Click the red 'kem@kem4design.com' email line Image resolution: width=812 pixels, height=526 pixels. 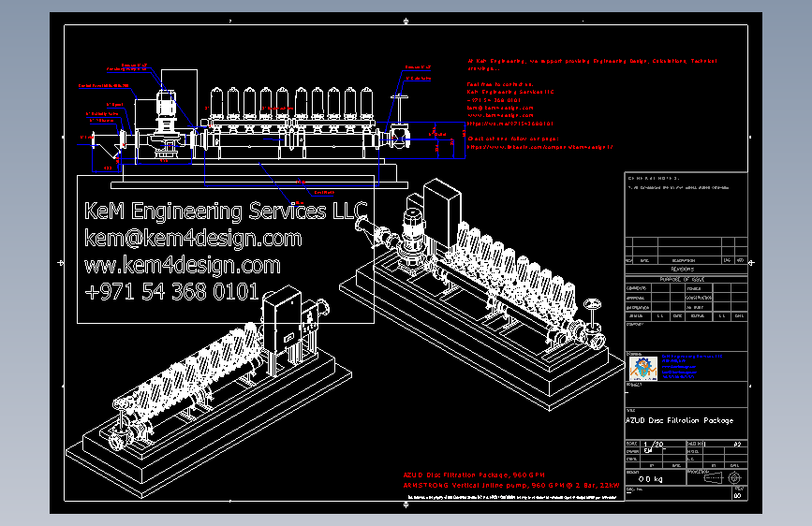[x=500, y=108]
